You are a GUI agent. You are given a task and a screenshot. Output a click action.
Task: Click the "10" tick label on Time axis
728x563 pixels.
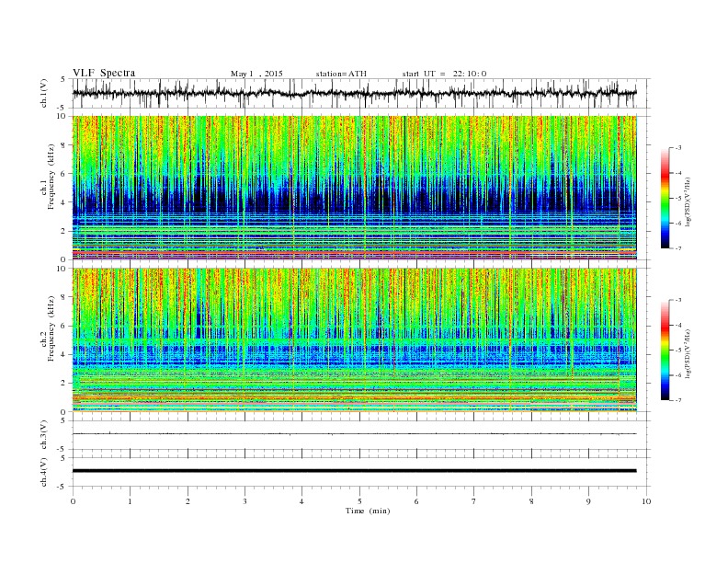tap(646, 501)
